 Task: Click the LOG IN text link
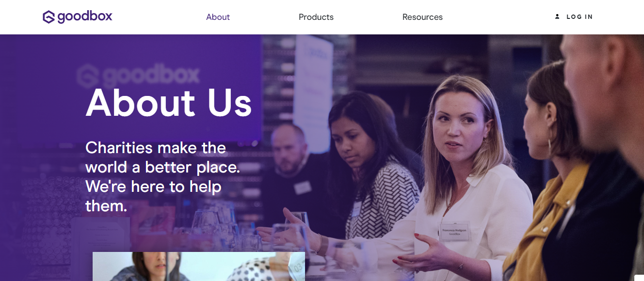click(x=580, y=17)
